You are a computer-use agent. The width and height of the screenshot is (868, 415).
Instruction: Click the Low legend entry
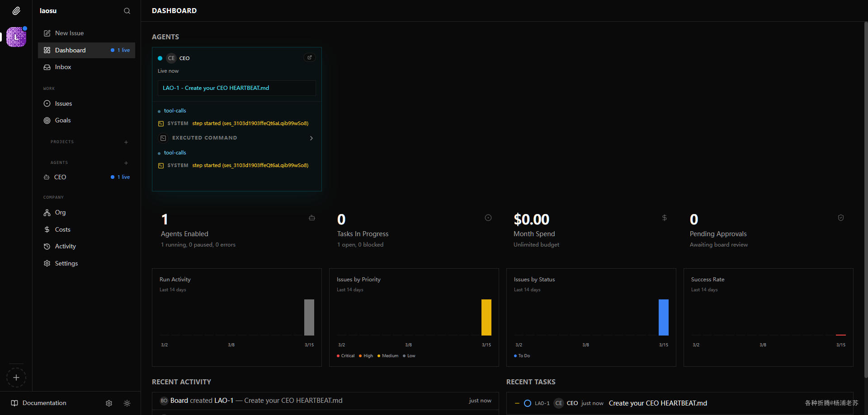(409, 356)
